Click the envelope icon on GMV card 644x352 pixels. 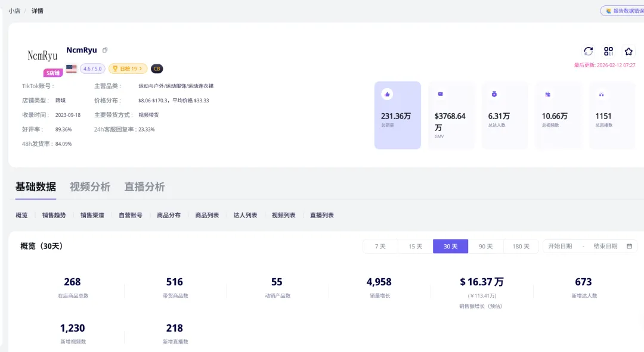click(439, 94)
